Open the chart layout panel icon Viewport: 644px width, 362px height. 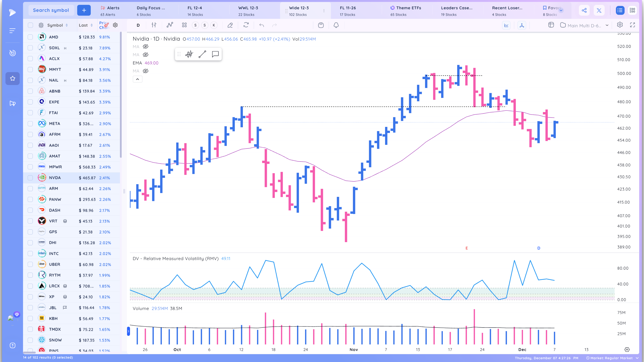(x=551, y=25)
